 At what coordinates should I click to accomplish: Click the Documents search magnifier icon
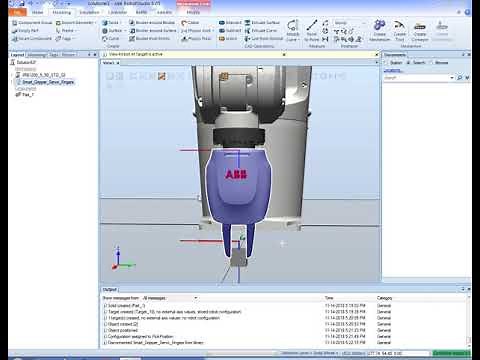click(459, 78)
